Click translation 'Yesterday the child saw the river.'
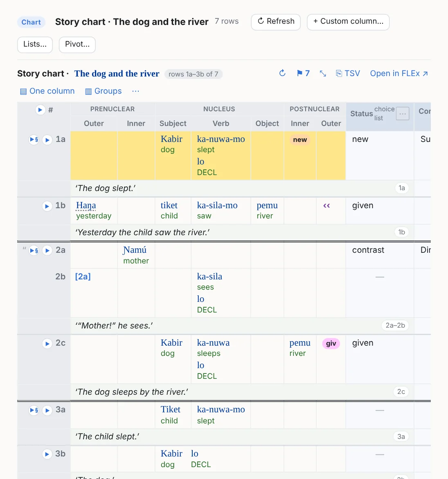 point(142,232)
